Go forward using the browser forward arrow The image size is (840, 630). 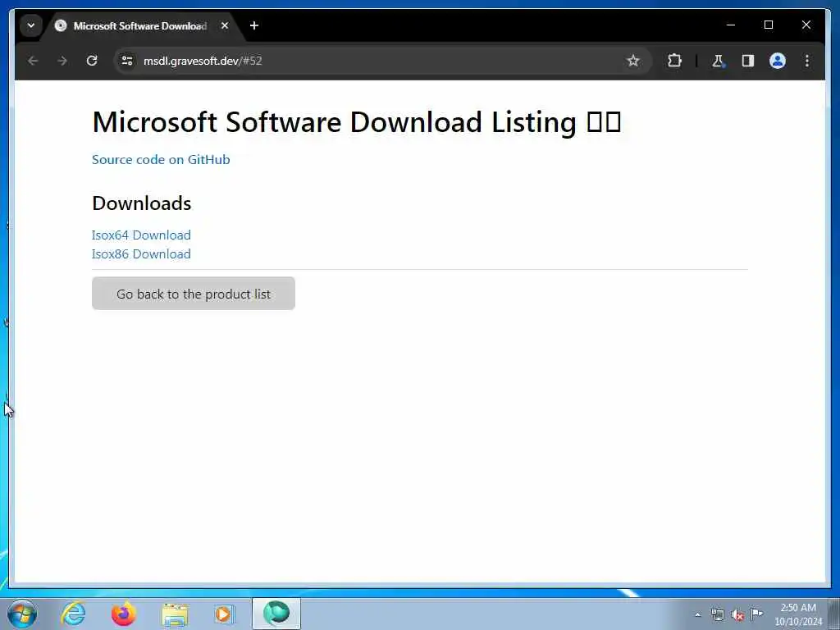[x=62, y=61]
